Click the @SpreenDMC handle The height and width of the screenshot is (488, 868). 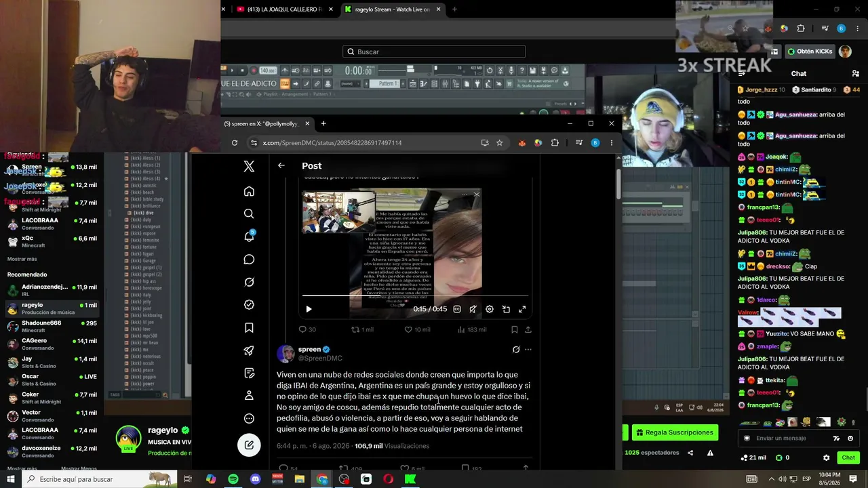pos(320,359)
